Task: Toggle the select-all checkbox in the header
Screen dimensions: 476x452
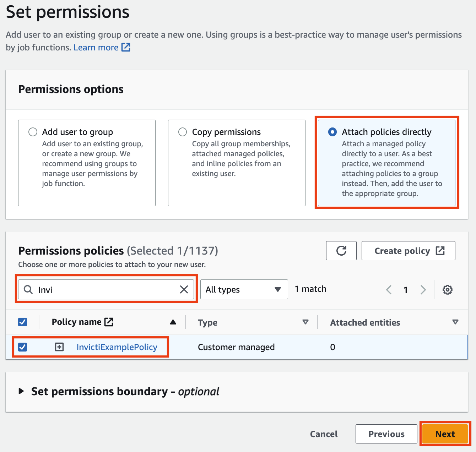Action: (x=22, y=322)
